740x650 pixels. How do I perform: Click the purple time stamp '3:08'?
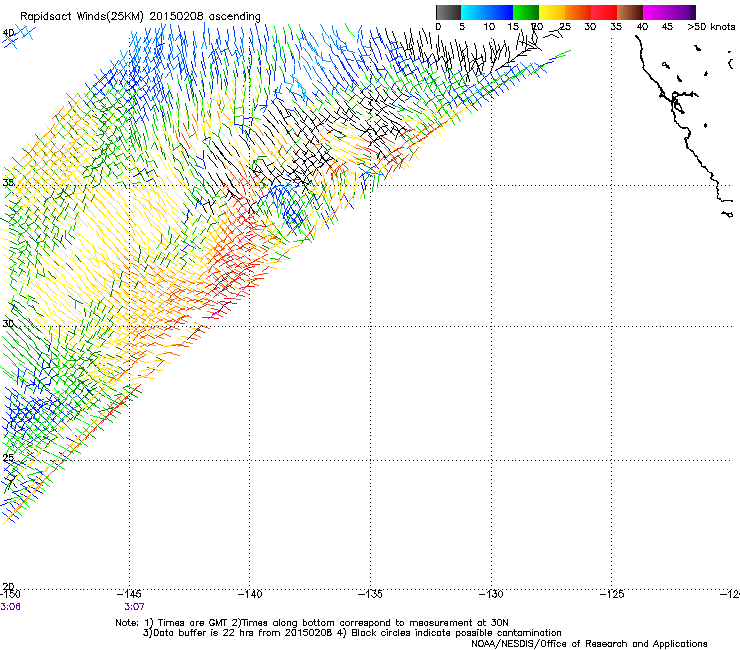click(10, 607)
